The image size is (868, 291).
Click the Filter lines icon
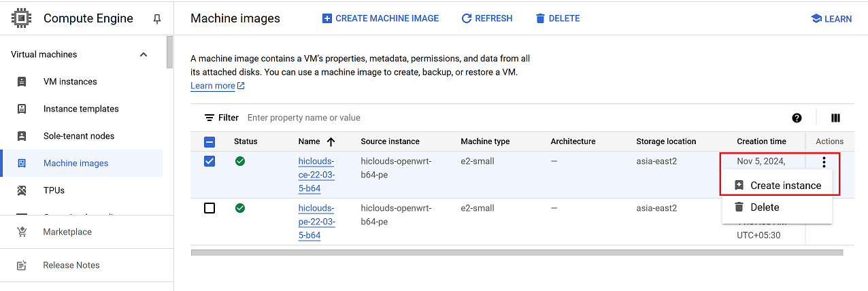tap(210, 118)
